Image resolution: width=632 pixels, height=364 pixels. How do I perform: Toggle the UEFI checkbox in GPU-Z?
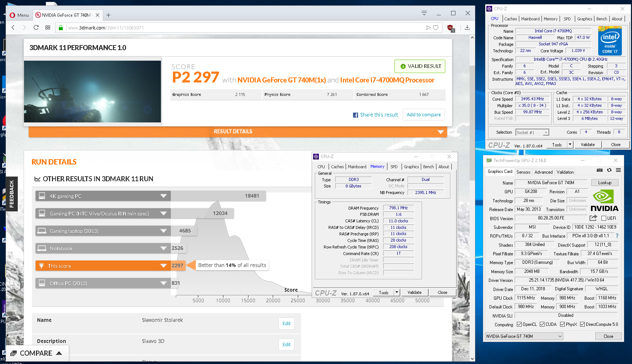point(604,218)
